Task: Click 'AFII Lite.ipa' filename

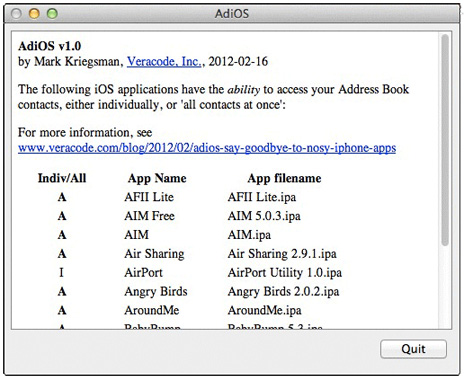Action: click(x=262, y=197)
